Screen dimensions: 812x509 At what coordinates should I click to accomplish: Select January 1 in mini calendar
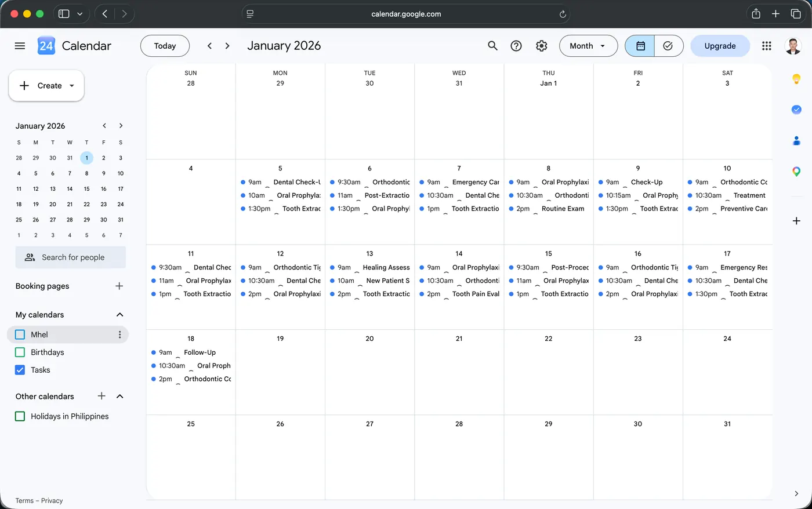click(86, 158)
